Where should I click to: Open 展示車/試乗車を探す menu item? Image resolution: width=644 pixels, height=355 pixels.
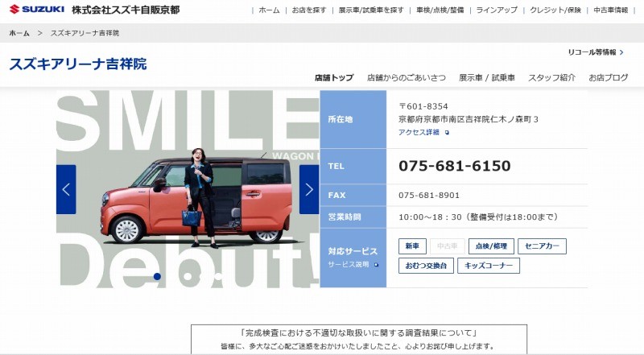coord(371,10)
